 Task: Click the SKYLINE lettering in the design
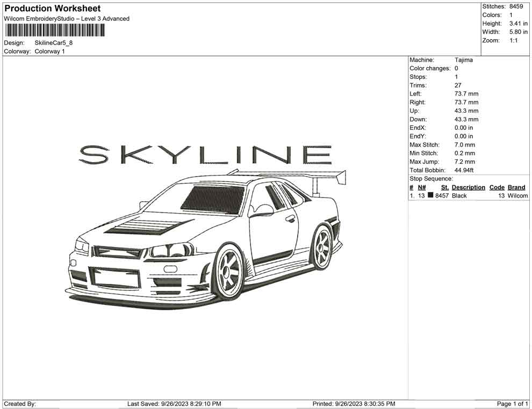click(x=205, y=155)
